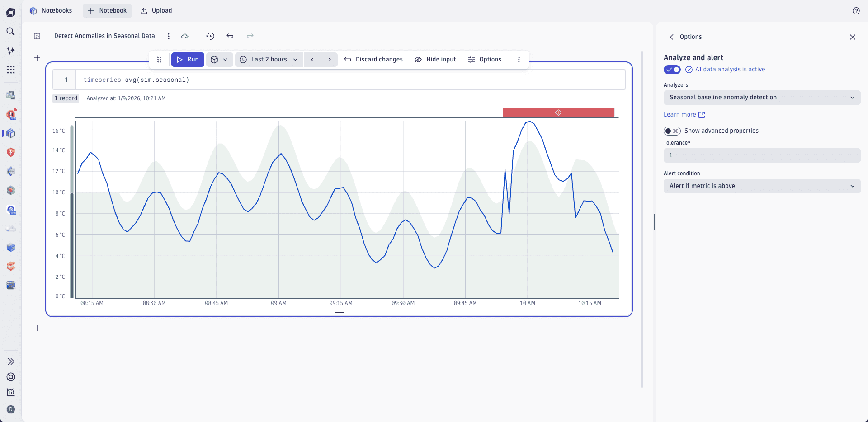This screenshot has height=422, width=868.
Task: Click the Tolerance input field
Action: point(762,155)
